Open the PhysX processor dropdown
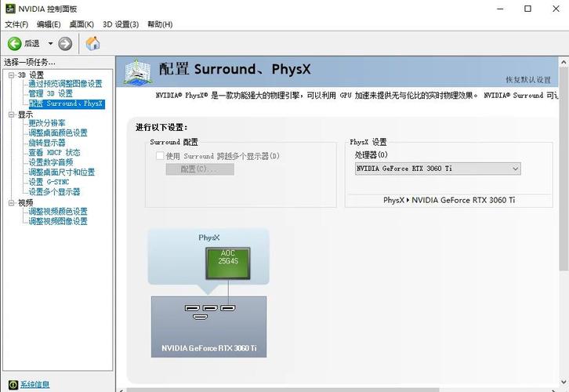Image resolution: width=569 pixels, height=392 pixels. (x=437, y=169)
